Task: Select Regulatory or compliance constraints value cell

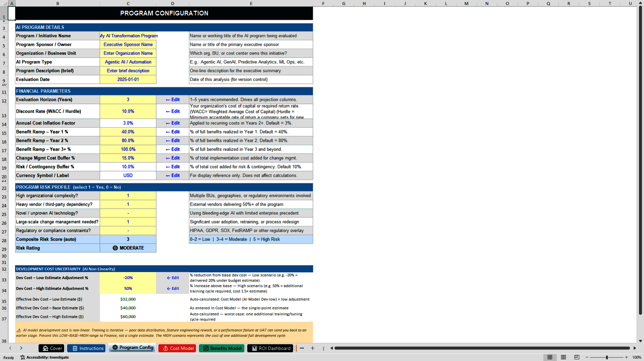Action: (x=128, y=230)
